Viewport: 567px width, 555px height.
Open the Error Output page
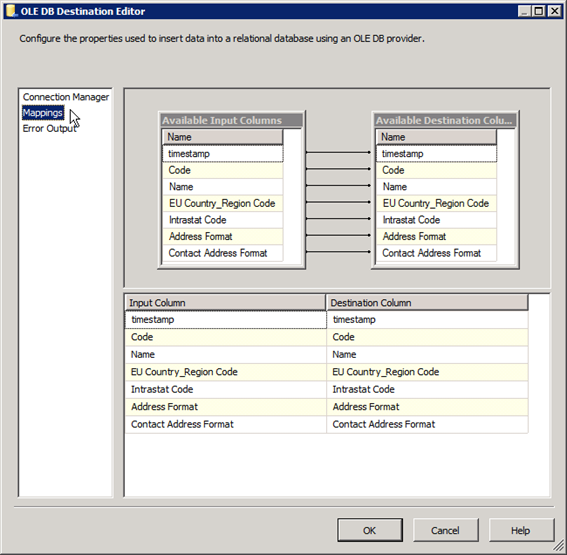(50, 128)
